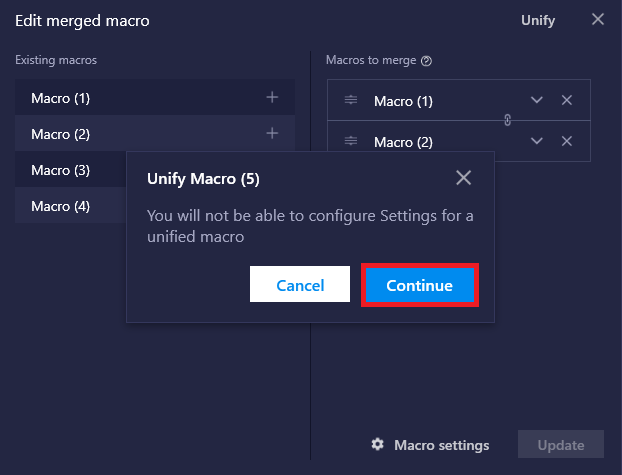Select Macro (3) in existing macros
This screenshot has width=622, height=475.
tap(71, 169)
